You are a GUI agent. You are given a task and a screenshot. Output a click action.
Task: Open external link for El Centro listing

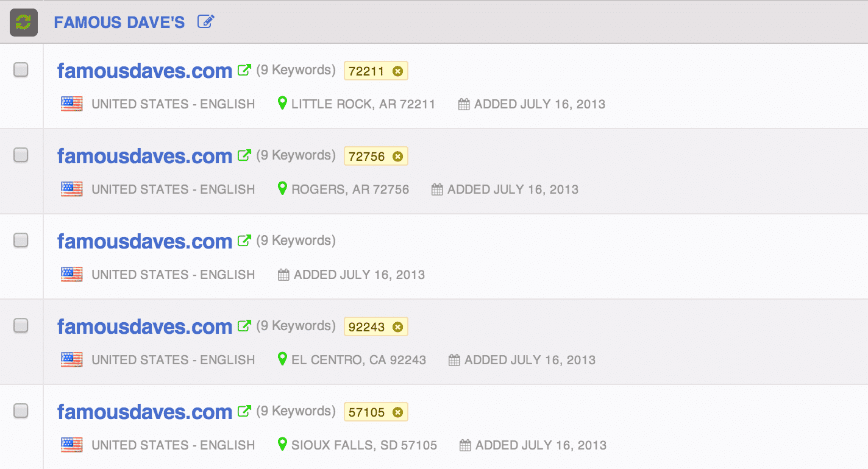click(244, 326)
